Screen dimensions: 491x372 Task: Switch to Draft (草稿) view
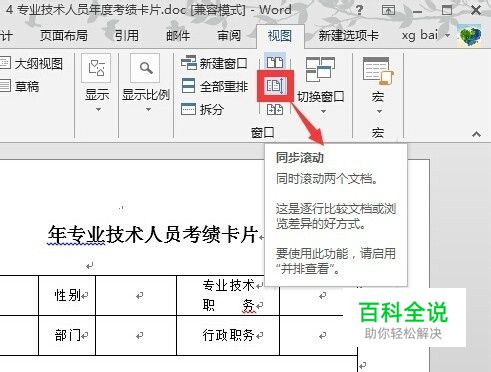[x=20, y=86]
